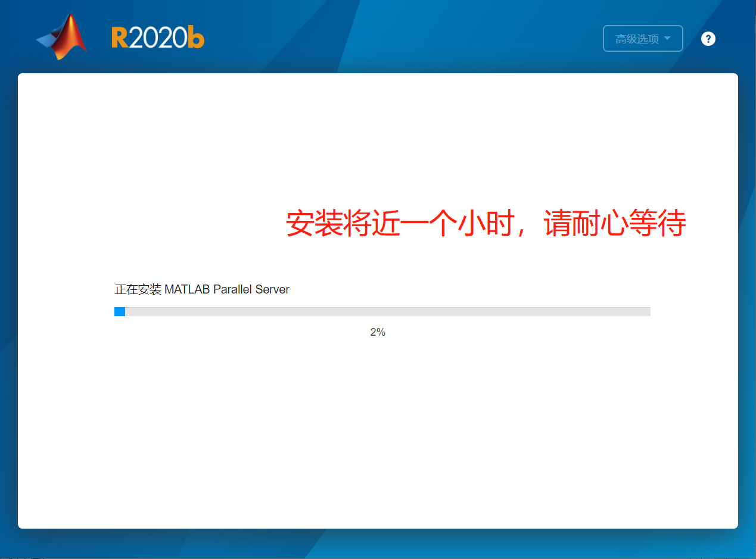Click the R2020b version label
Screen dimensions: 756x559
pyautogui.click(x=157, y=37)
